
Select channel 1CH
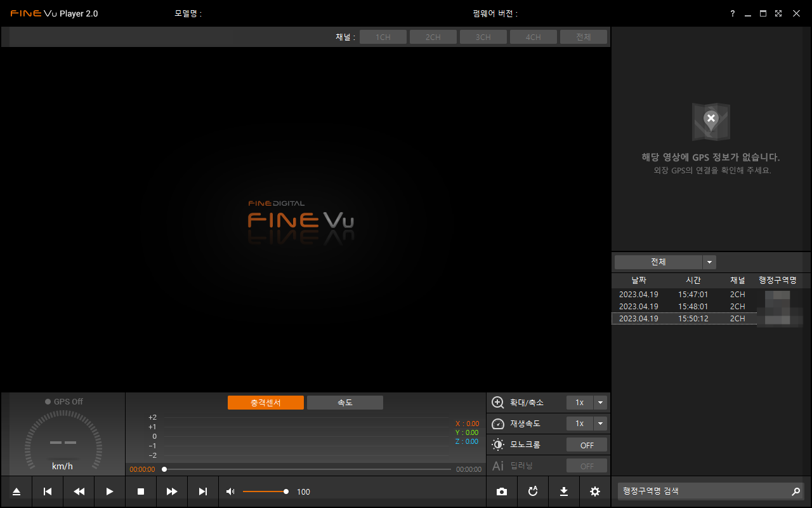point(383,37)
